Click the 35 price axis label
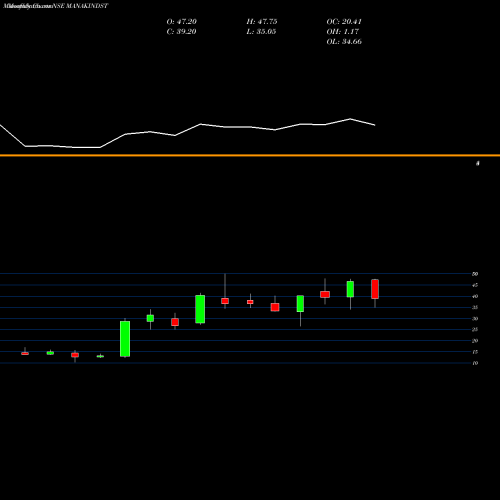 pyautogui.click(x=475, y=308)
